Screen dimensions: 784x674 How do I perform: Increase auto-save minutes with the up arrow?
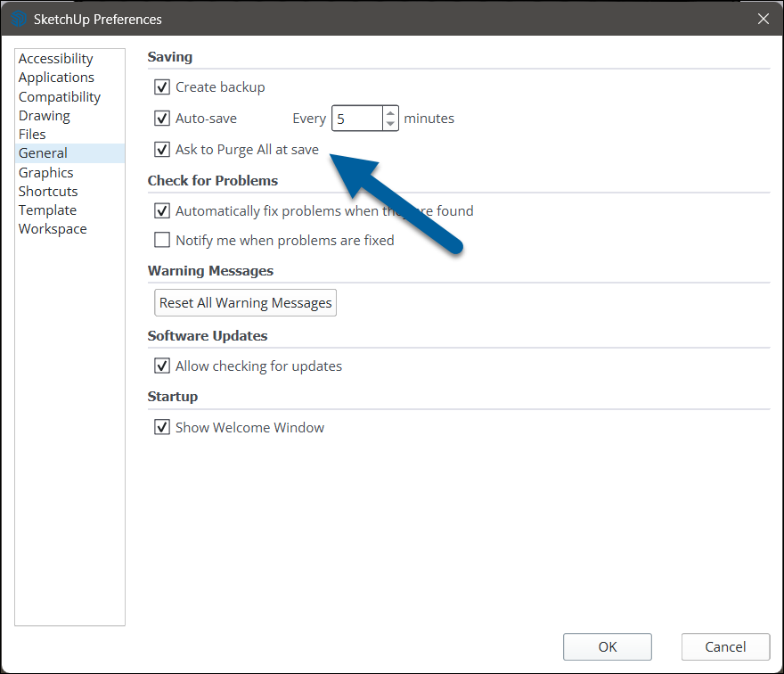390,112
